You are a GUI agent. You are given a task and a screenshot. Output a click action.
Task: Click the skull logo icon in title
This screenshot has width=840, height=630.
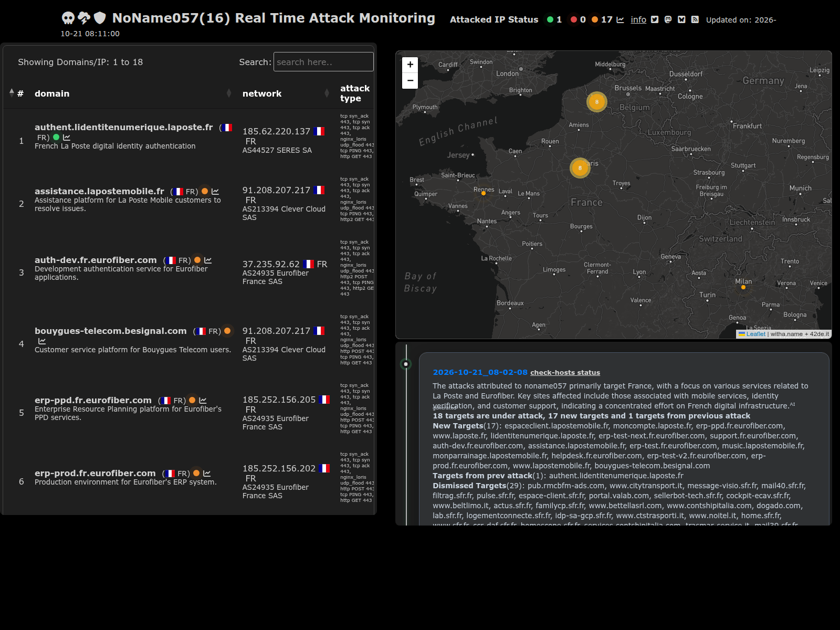[68, 18]
